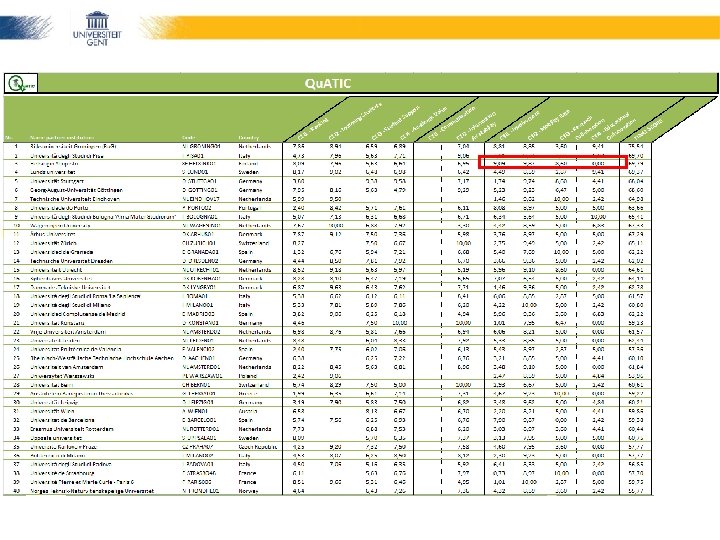
Task: Select the Lunds universitet row name
Action: (53, 172)
